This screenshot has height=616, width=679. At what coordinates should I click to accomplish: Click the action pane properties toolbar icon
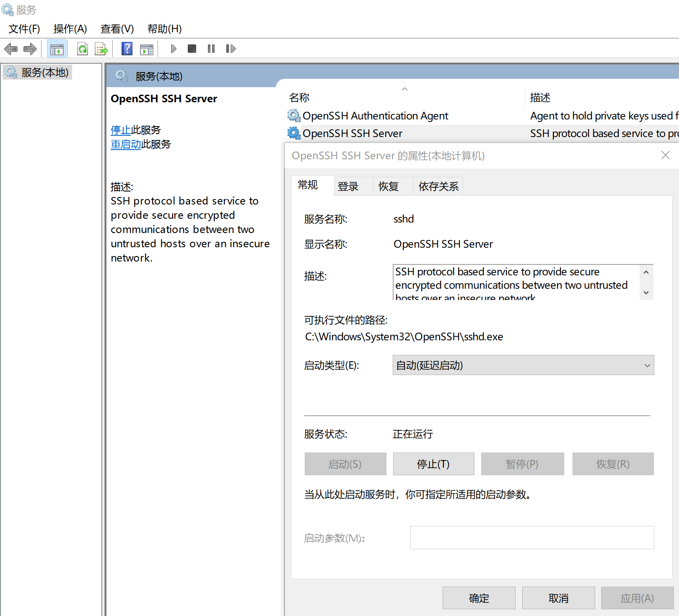point(146,49)
